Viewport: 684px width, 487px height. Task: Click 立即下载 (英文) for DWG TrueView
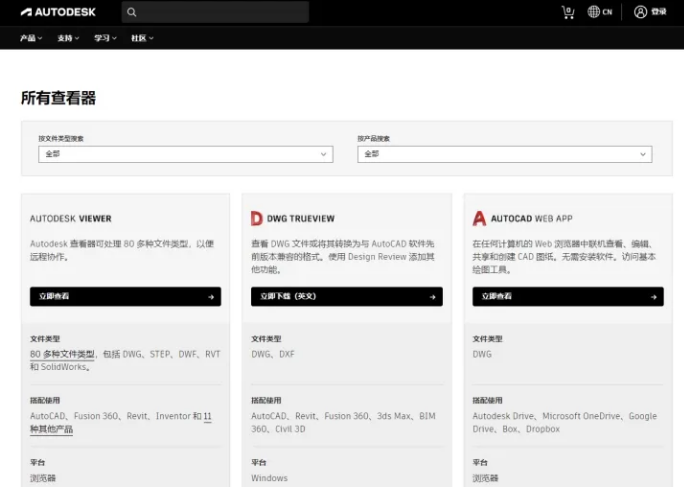347,296
